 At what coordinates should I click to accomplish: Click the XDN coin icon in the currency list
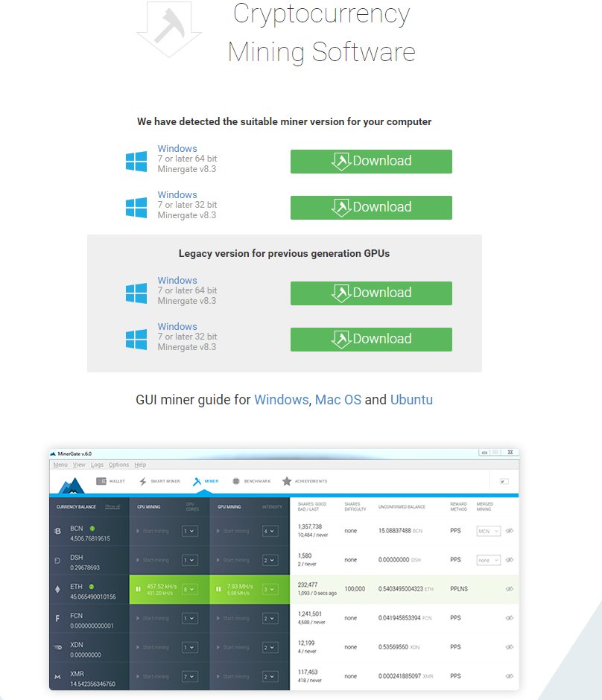coord(57,647)
